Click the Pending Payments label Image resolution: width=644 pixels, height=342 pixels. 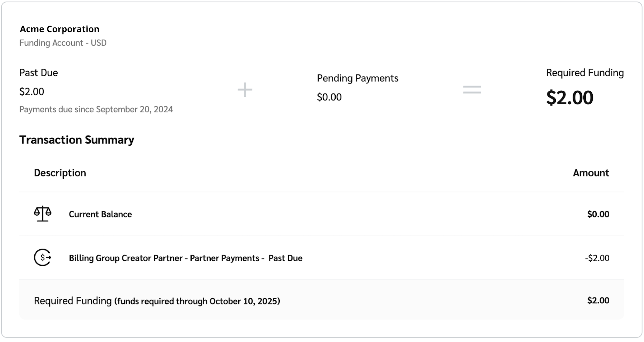pyautogui.click(x=357, y=78)
